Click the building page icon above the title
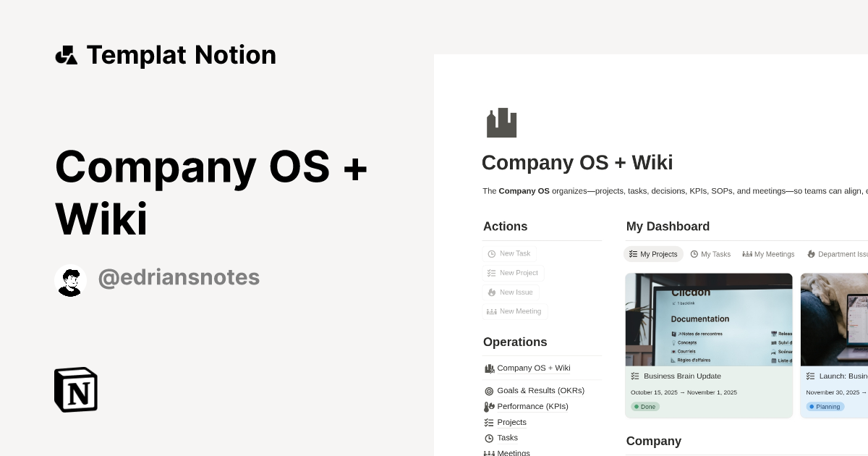Image resolution: width=868 pixels, height=456 pixels. (x=502, y=122)
